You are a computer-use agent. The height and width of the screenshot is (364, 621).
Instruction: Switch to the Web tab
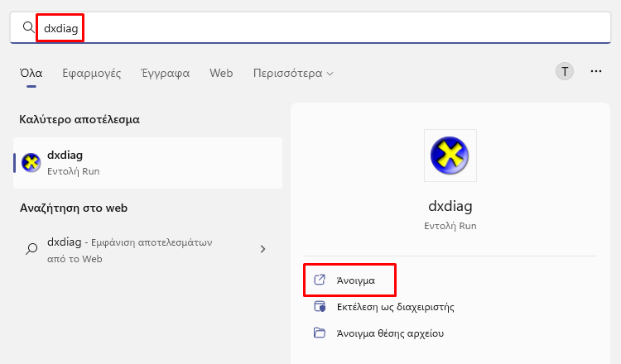tap(221, 73)
